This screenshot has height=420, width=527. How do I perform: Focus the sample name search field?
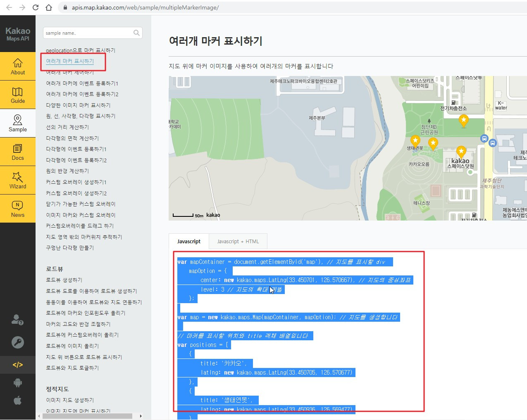[93, 33]
